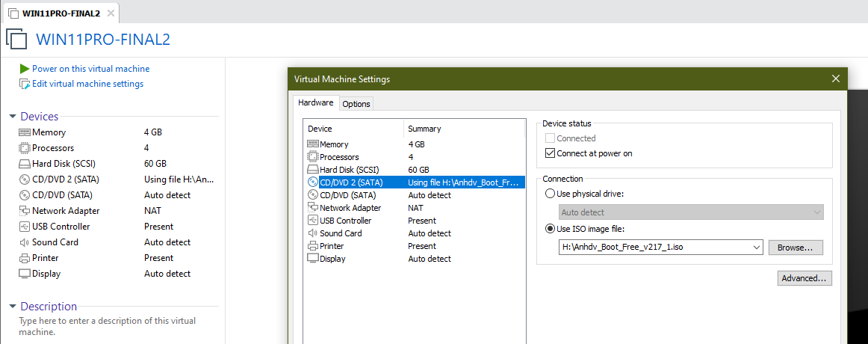Select the WIN11PRO-FINAL2 tab
Screen dimensions: 868x344
(61, 13)
